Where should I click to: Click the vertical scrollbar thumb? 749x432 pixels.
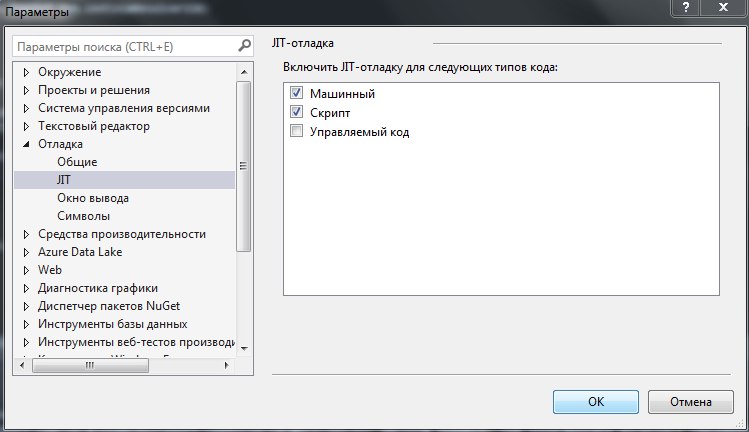click(x=244, y=166)
